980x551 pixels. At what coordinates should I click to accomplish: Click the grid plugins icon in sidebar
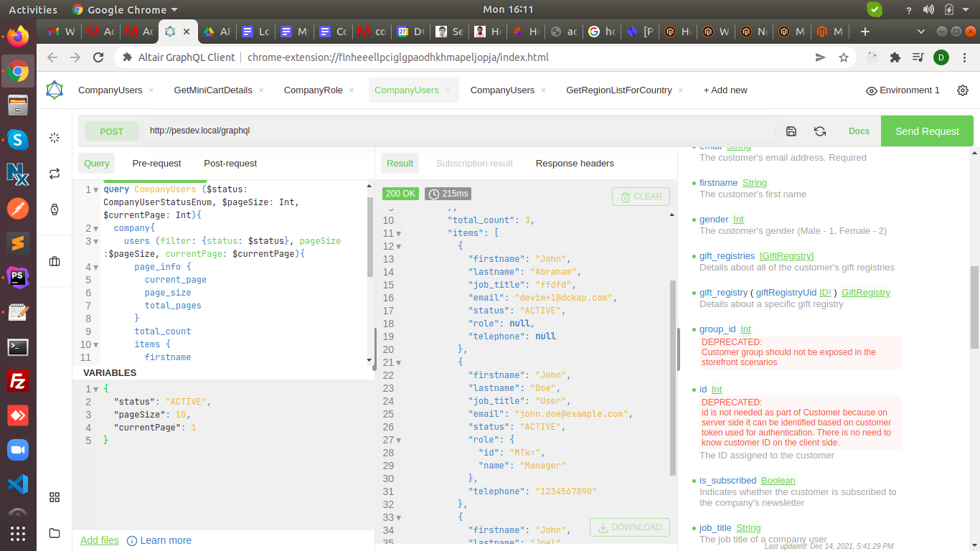pyautogui.click(x=55, y=497)
